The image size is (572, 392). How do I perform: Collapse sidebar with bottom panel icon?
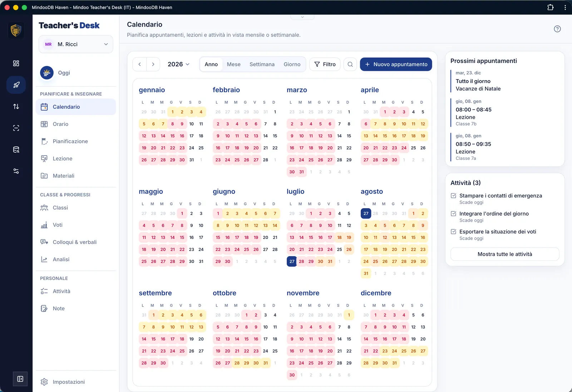(20, 379)
